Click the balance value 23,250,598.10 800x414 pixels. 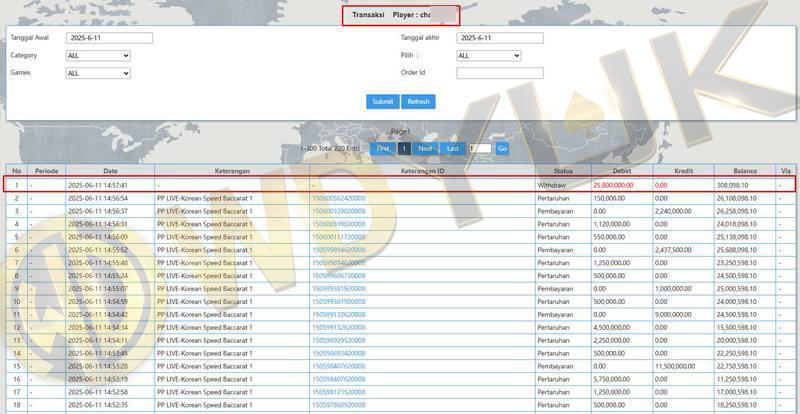[737, 263]
